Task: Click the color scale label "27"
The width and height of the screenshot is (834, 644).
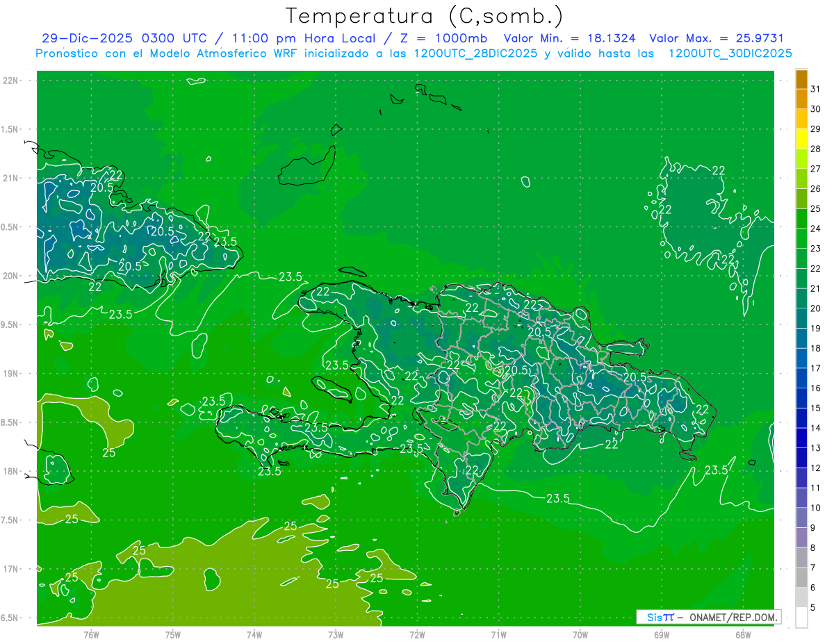Action: point(816,169)
